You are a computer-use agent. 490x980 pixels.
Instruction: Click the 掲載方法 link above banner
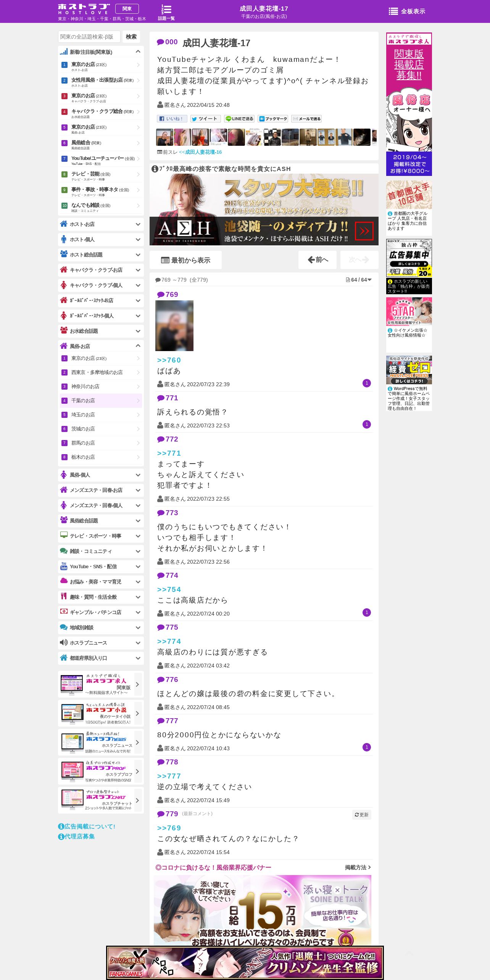(358, 867)
